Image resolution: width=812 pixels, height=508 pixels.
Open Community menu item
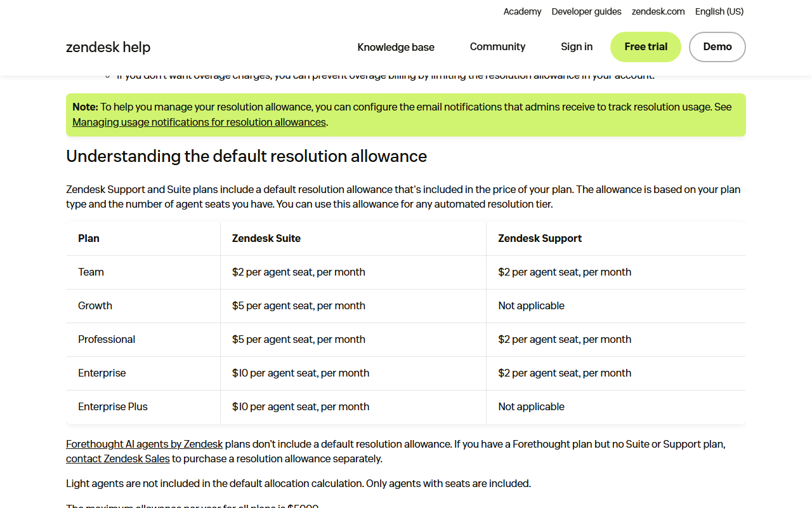[x=497, y=47]
